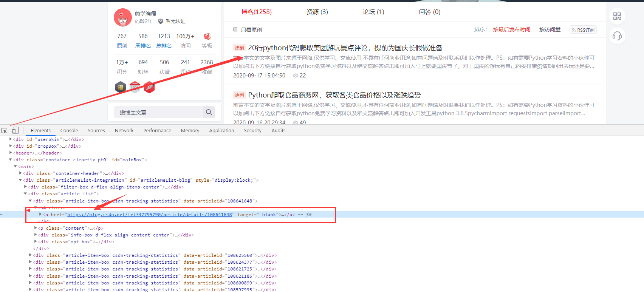Viewport: 644px width, 292px height.
Task: Click the user avatar image
Action: point(123,17)
